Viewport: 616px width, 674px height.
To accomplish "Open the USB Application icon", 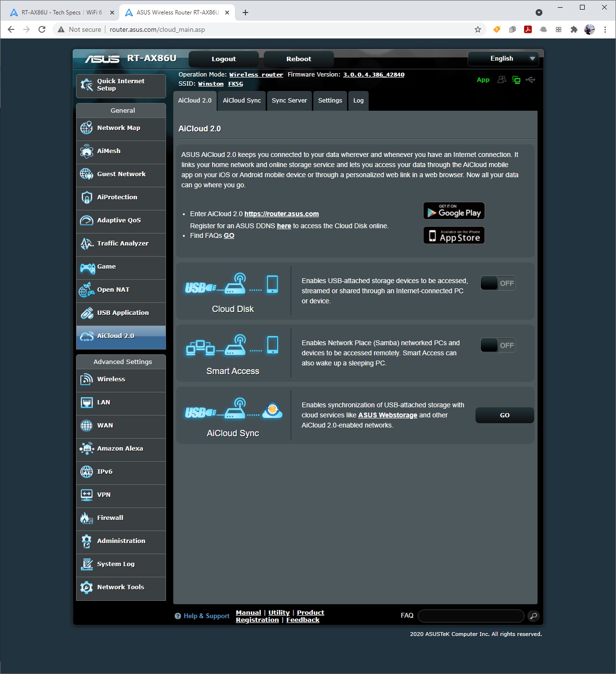I will (x=87, y=313).
